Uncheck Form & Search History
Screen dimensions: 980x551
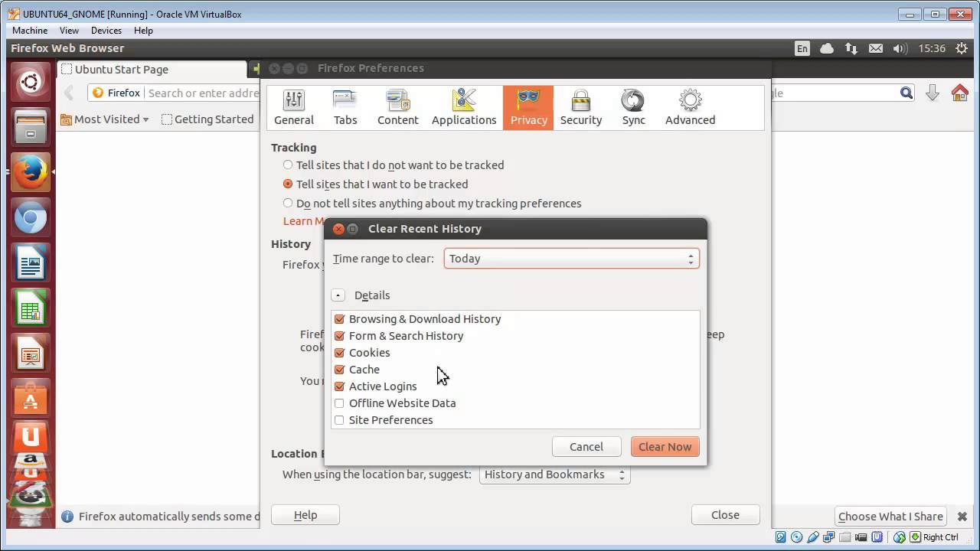pyautogui.click(x=339, y=336)
